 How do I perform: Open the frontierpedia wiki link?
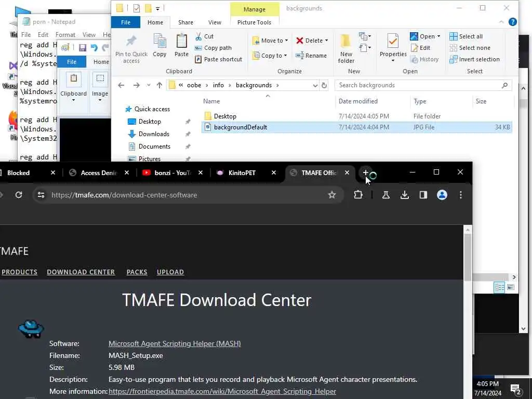(x=222, y=392)
